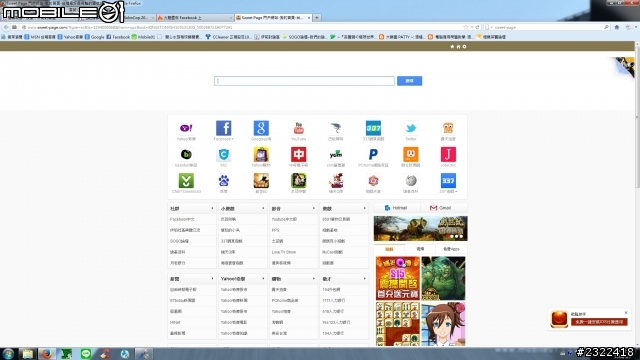Open the Love TV Show link
The height and width of the screenshot is (360, 640).
[284, 252]
